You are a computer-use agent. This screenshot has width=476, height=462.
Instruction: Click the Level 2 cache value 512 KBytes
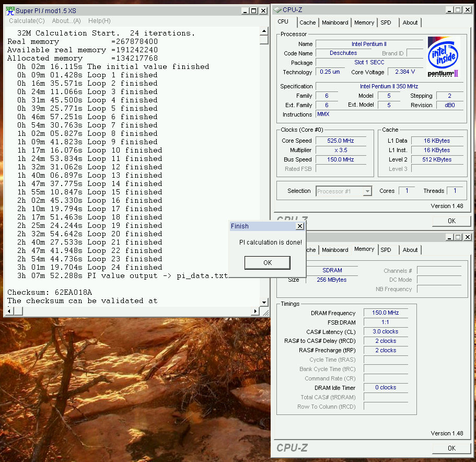[437, 160]
